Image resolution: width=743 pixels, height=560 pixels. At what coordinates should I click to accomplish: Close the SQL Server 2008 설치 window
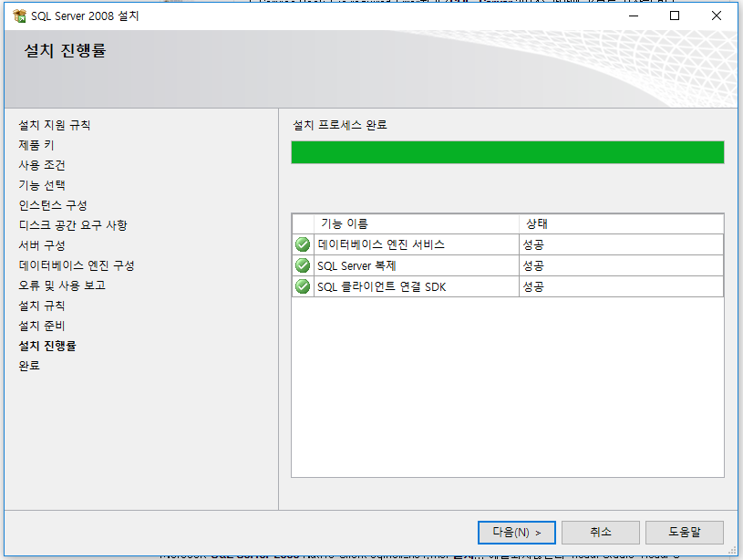click(717, 16)
